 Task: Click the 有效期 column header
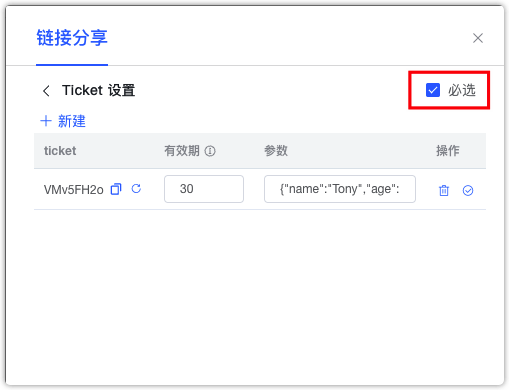182,151
